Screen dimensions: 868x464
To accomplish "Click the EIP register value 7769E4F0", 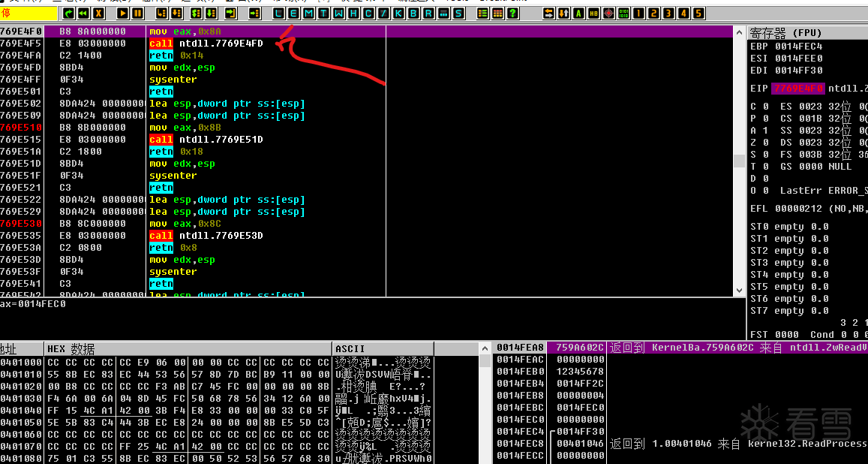I will [797, 89].
